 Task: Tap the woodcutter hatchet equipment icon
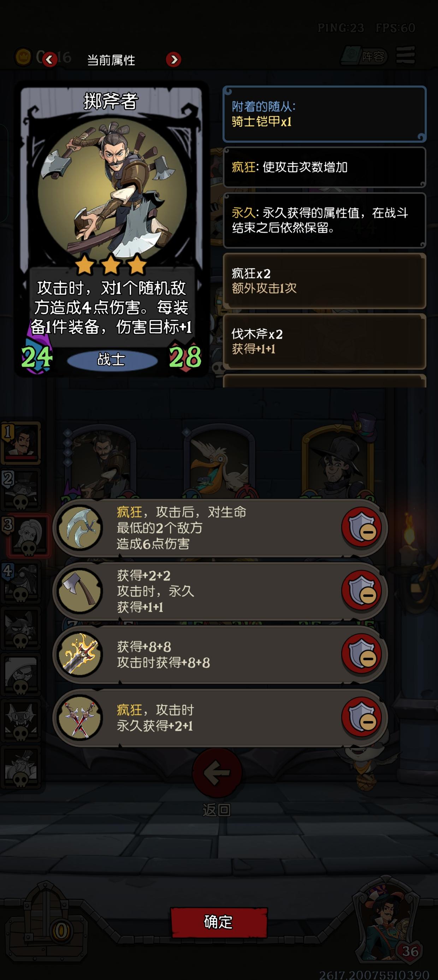(80, 591)
